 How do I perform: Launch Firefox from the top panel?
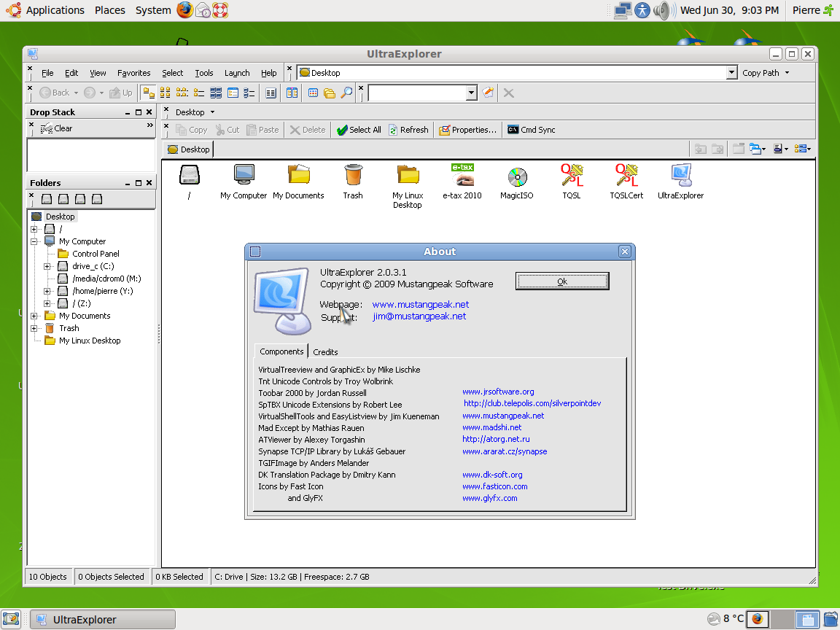(185, 10)
